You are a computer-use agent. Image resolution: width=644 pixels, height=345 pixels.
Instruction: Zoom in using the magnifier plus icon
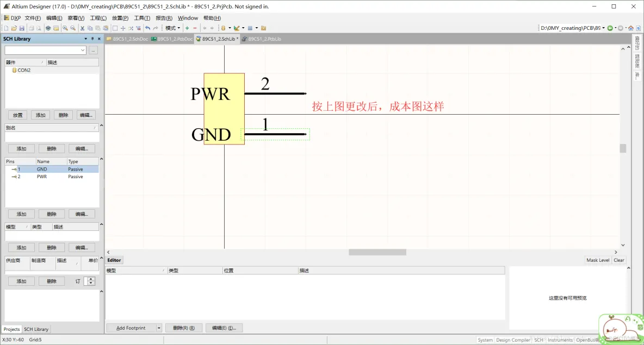click(x=65, y=28)
